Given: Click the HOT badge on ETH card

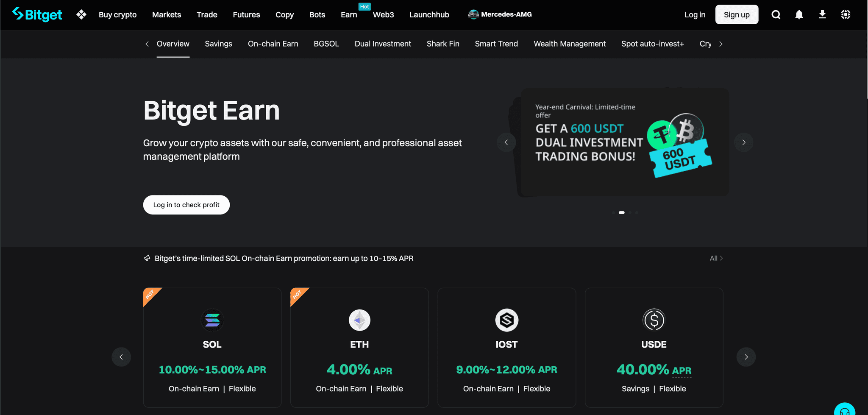Looking at the screenshot, I should point(298,295).
